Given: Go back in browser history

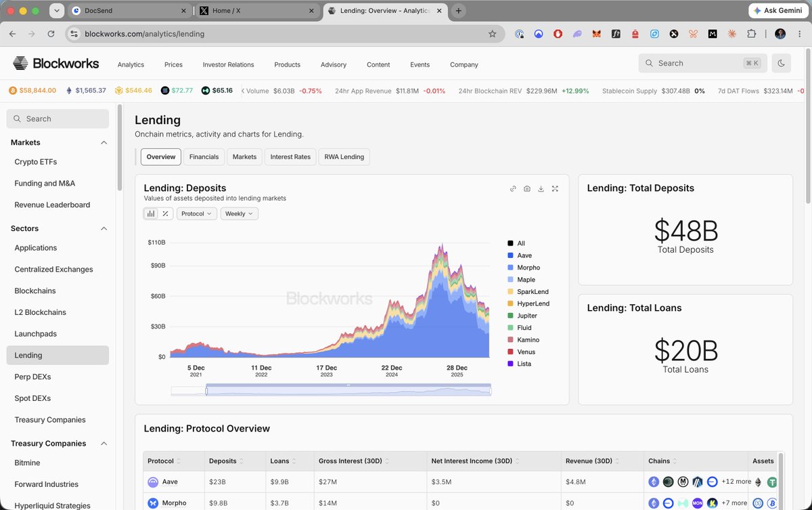Looking at the screenshot, I should click(x=13, y=34).
